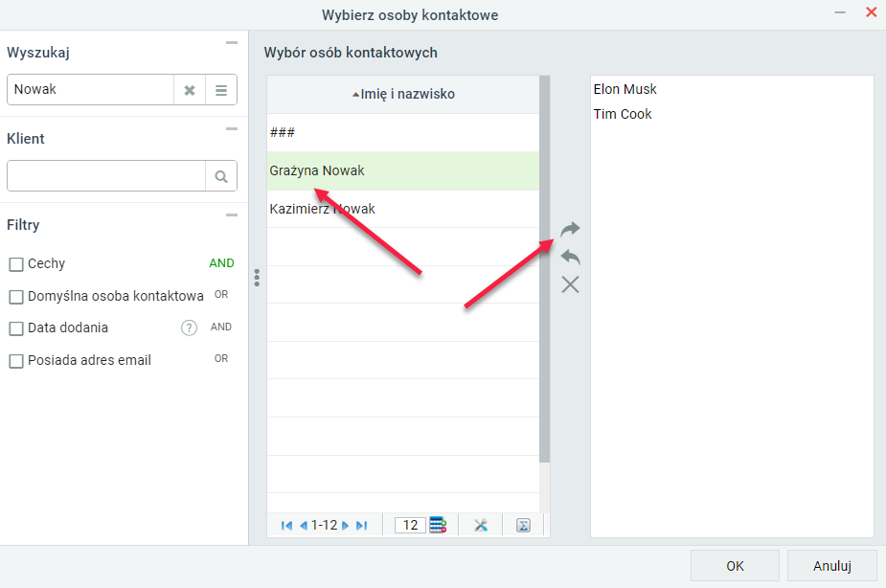Screen dimensions: 886x588
Task: Clear the Nowak search text
Action: coord(190,90)
